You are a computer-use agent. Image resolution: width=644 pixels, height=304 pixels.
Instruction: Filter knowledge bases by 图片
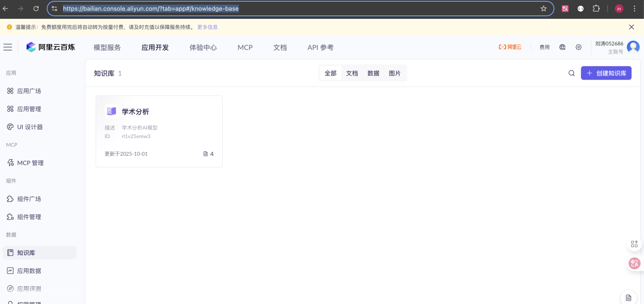click(395, 73)
